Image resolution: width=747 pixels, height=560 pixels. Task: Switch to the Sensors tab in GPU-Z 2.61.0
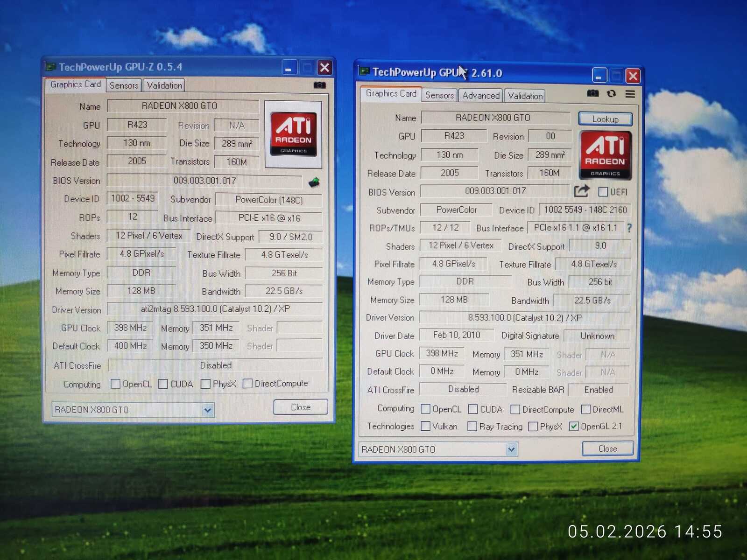(439, 96)
